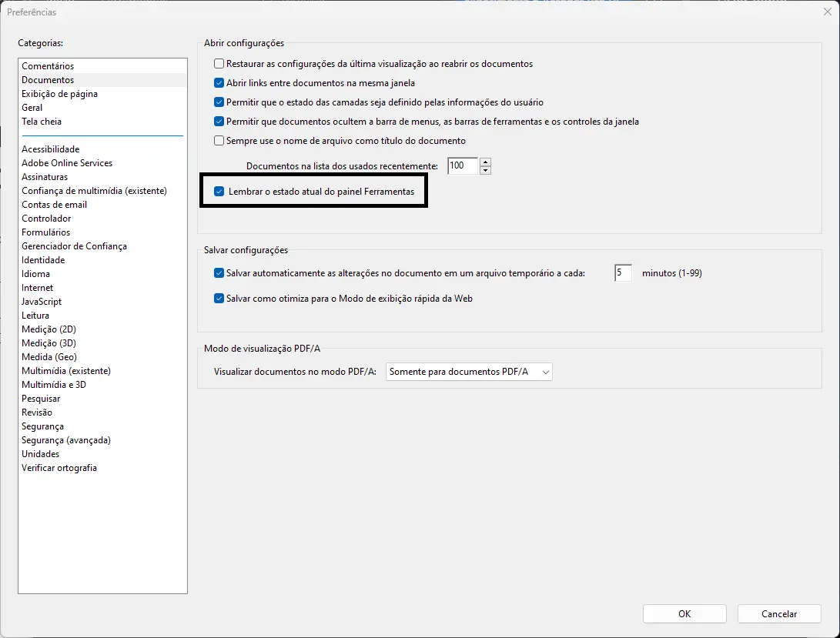Click the recent documents list number field
The image size is (840, 638).
(x=462, y=165)
